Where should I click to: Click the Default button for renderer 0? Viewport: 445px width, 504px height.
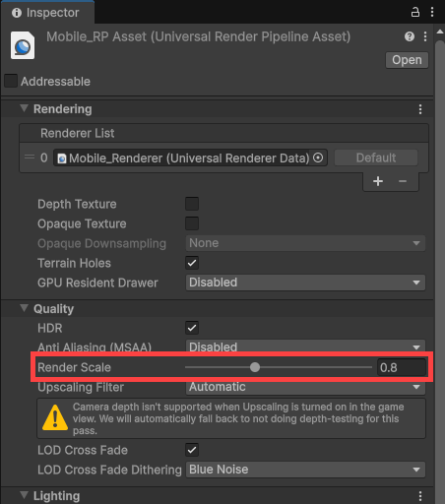[376, 157]
